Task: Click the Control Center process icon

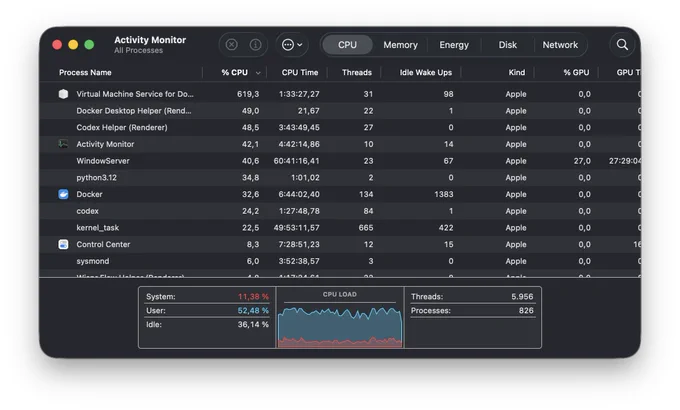Action: point(63,244)
